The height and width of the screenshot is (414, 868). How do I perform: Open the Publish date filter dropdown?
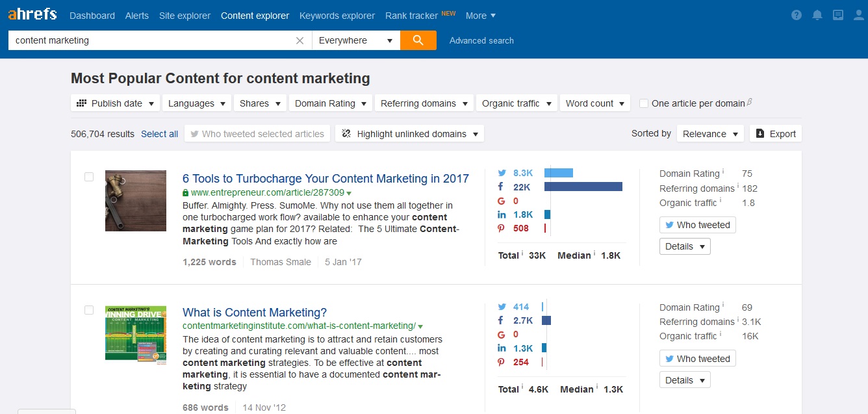116,103
